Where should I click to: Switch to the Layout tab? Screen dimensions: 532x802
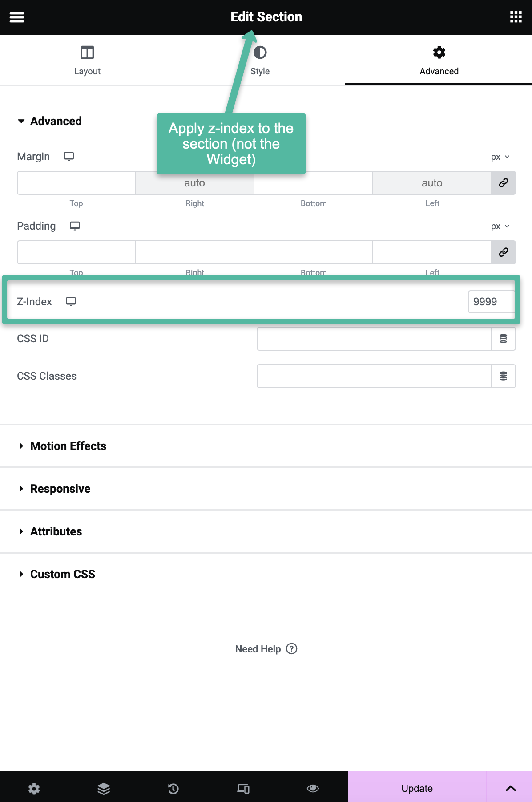coord(87,60)
